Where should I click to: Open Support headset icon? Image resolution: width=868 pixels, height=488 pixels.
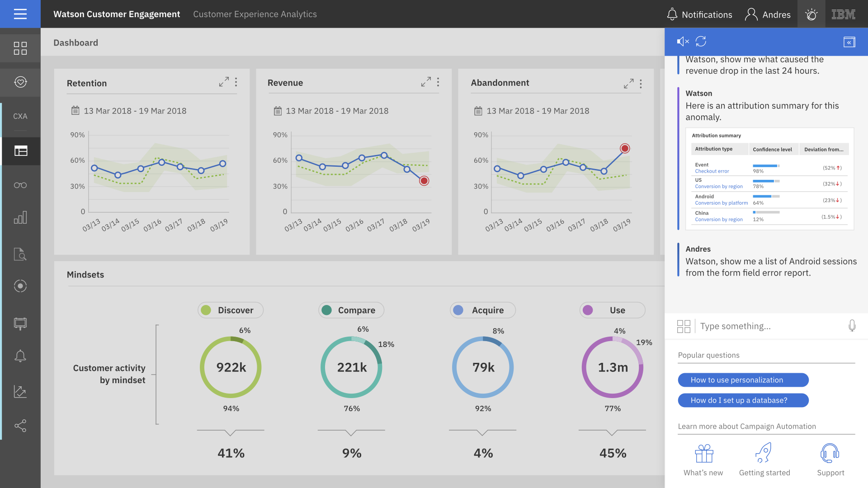830,453
